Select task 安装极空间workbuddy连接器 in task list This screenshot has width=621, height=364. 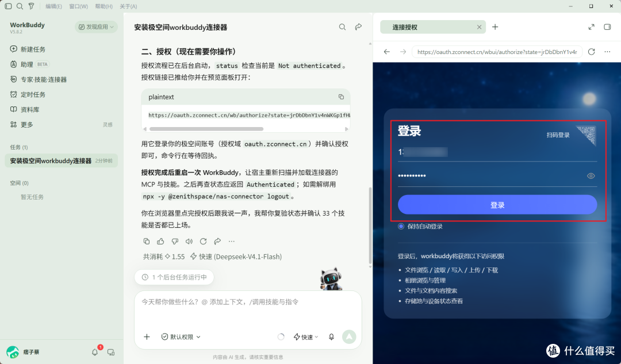[62, 161]
